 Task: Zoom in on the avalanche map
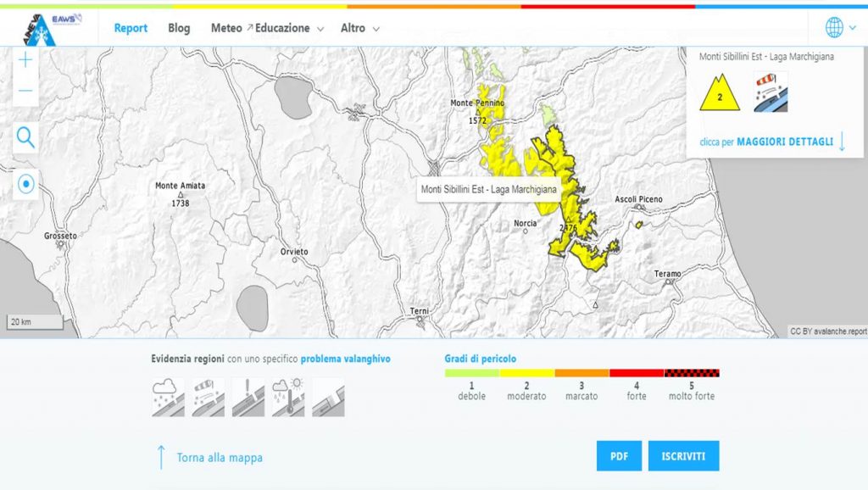click(25, 60)
